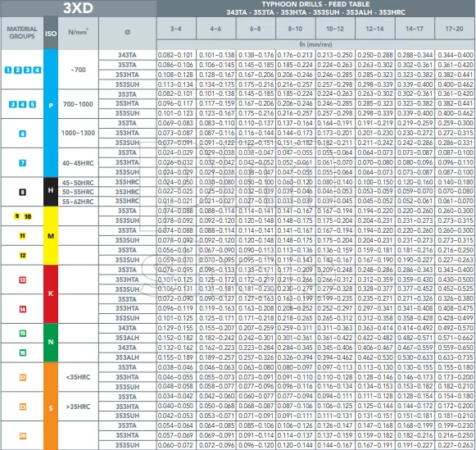Click the Ø diameter column header
This screenshot has height=450, width=476.
tap(128, 33)
